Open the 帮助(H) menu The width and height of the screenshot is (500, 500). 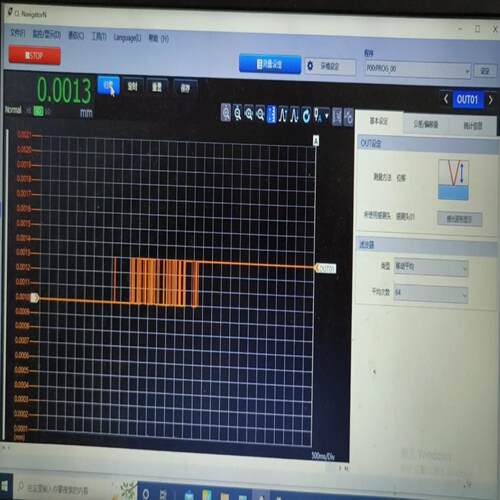tap(159, 38)
